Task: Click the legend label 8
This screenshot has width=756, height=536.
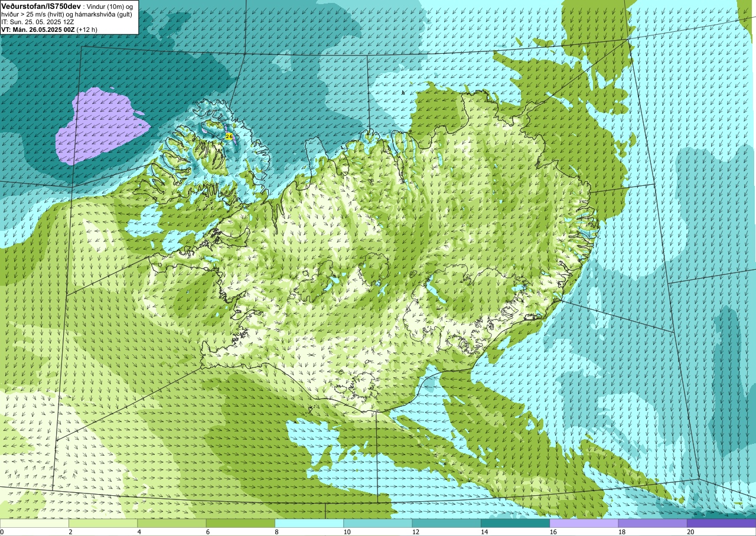Action: coord(275,532)
